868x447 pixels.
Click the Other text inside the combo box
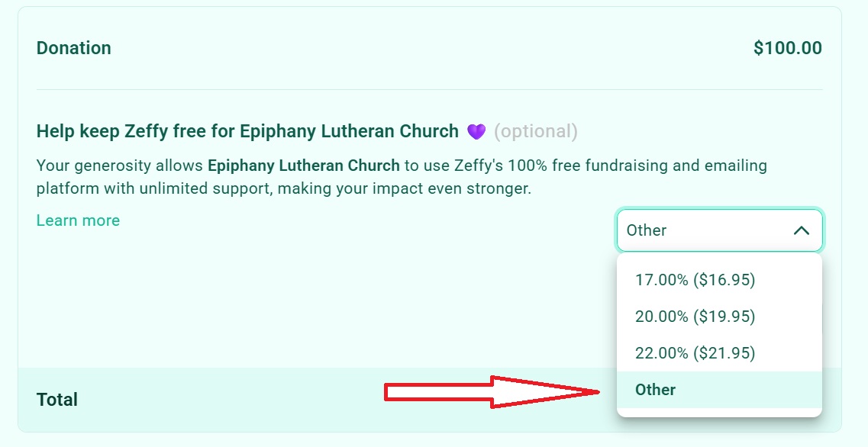point(647,230)
